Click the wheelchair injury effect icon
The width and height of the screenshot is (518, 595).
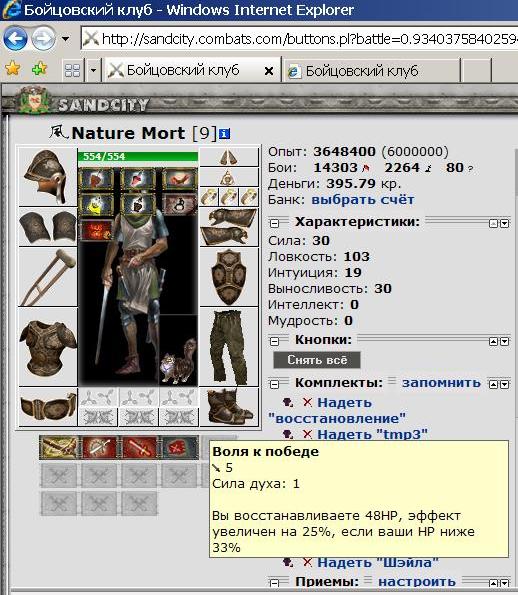[179, 205]
